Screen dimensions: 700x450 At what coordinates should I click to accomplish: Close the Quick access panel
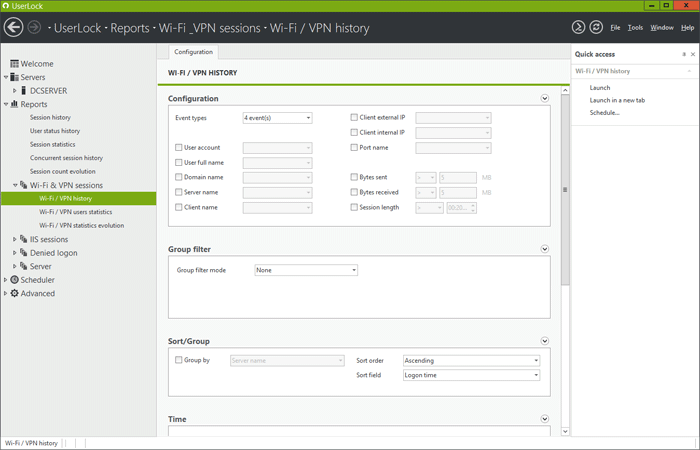pos(693,54)
